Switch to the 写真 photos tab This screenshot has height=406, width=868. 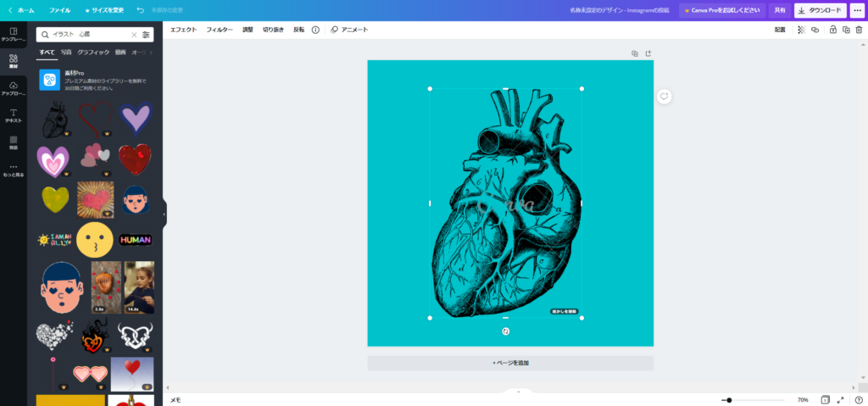pos(66,52)
